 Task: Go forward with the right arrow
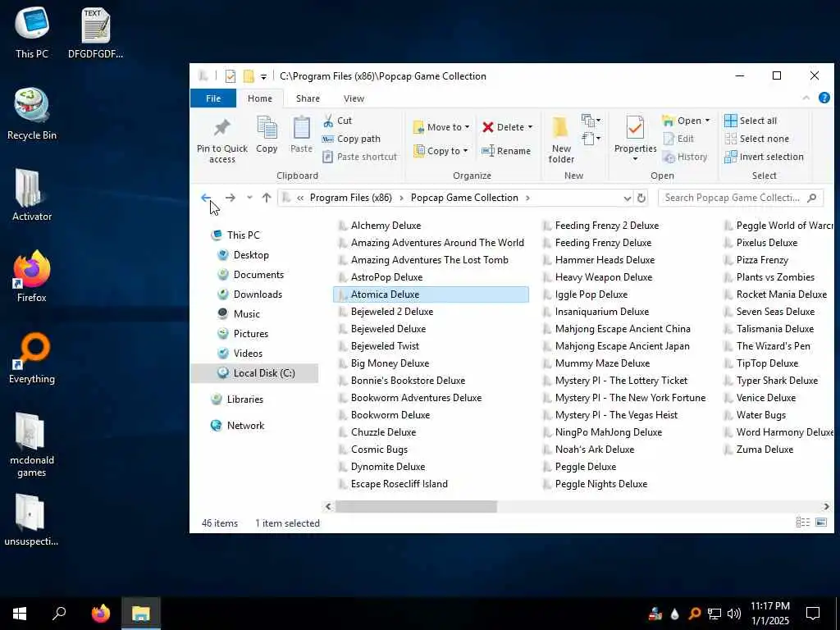click(231, 198)
